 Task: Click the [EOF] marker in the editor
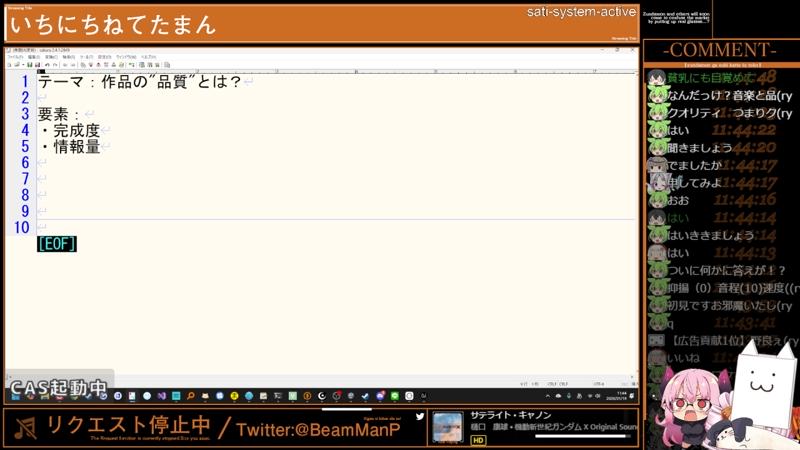(x=57, y=244)
